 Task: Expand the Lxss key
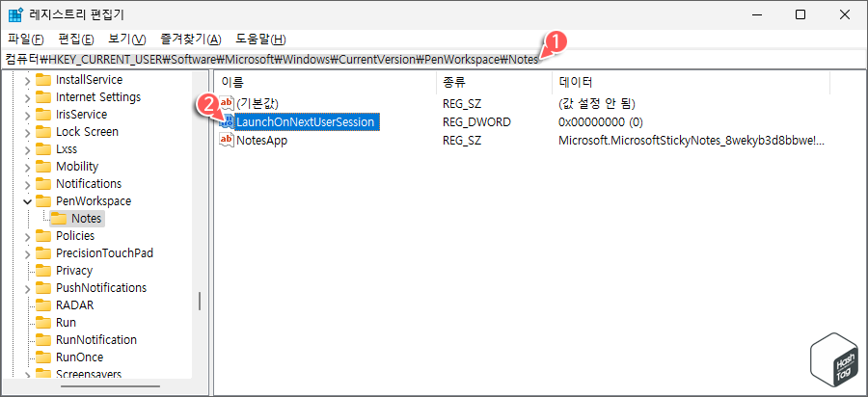tap(28, 149)
